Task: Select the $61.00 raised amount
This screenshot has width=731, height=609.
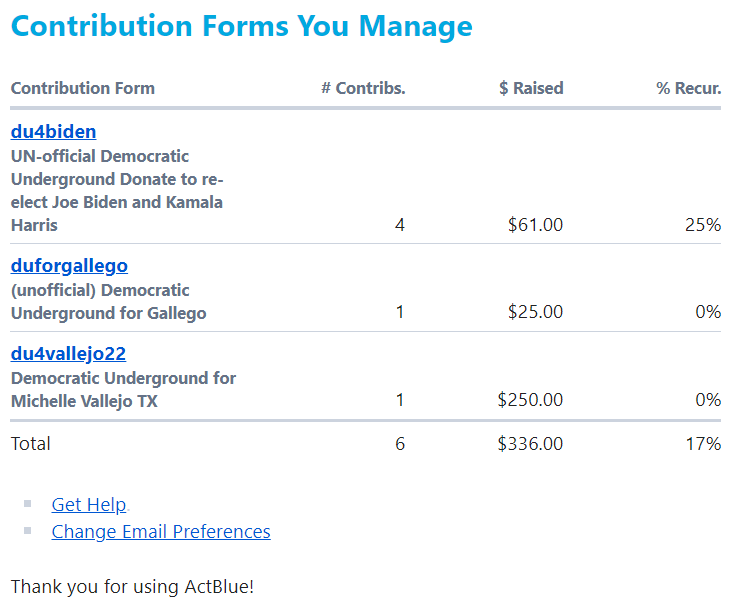Action: click(x=536, y=225)
